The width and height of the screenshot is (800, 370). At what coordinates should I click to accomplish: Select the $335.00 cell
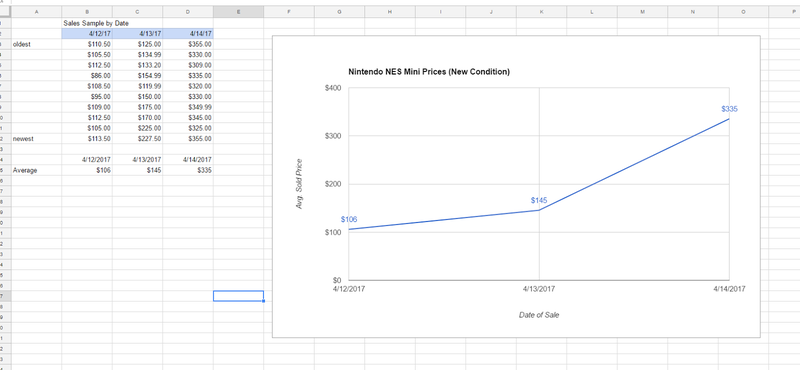coord(188,76)
